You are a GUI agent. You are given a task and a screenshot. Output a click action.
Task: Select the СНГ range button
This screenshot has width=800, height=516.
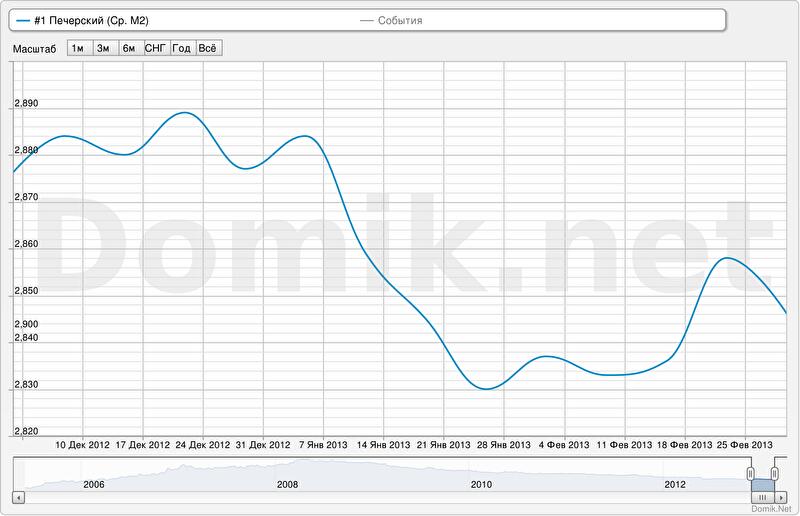(x=155, y=48)
